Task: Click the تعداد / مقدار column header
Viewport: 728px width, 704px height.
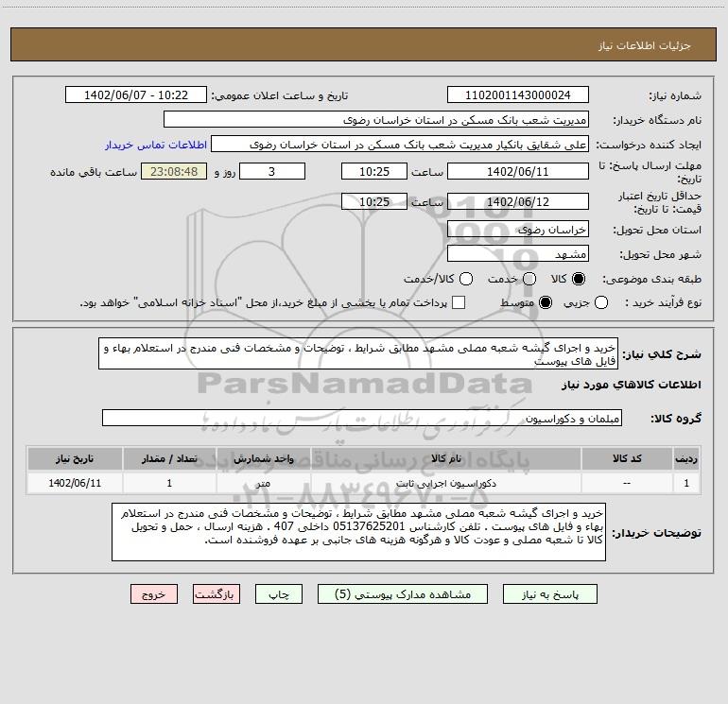Action: (x=169, y=458)
